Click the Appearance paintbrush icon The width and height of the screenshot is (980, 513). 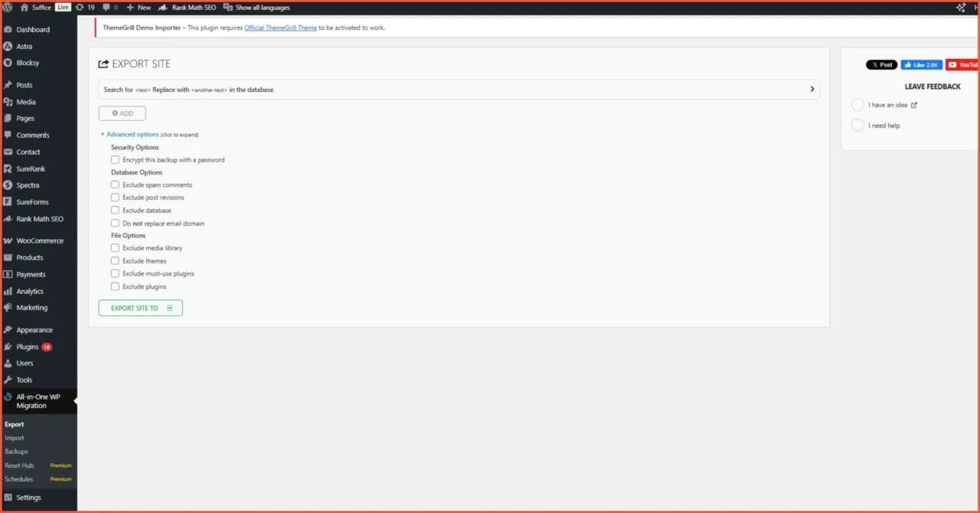[x=8, y=330]
